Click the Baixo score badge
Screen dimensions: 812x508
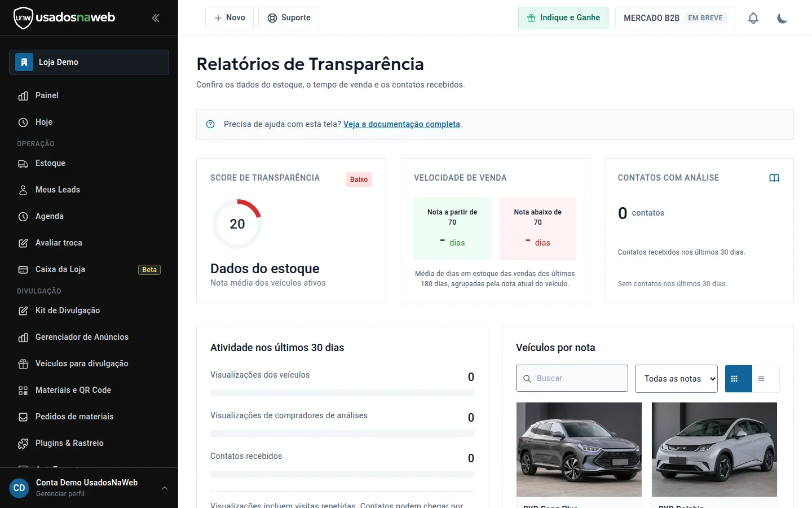click(x=359, y=179)
